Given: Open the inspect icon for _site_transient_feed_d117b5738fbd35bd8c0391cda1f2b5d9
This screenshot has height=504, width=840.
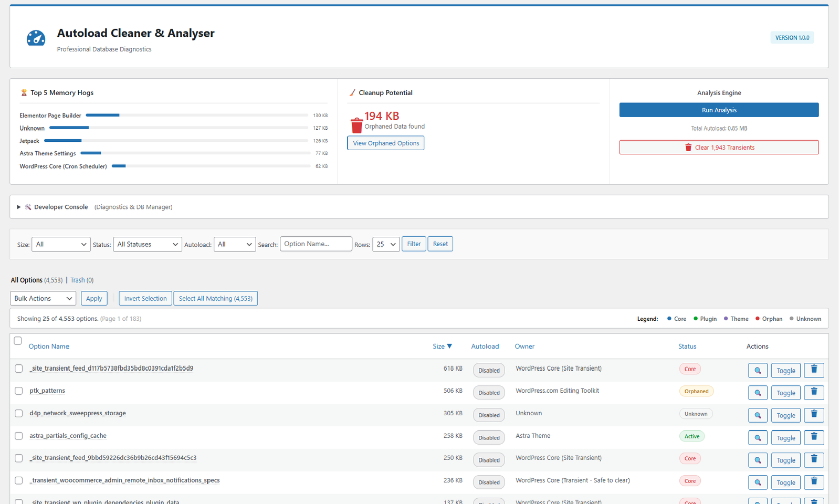Looking at the screenshot, I should [758, 370].
